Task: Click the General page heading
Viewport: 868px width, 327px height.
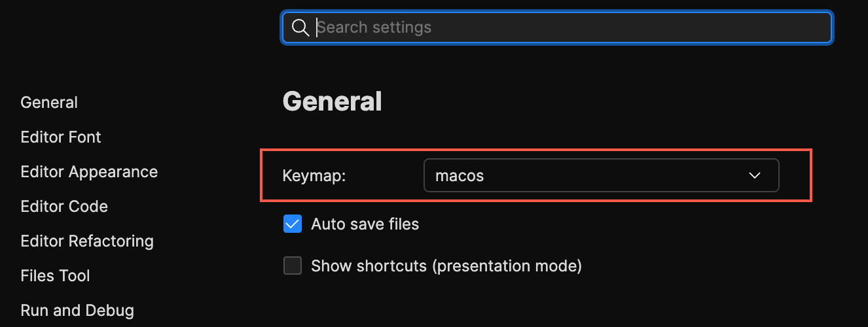Action: tap(332, 101)
